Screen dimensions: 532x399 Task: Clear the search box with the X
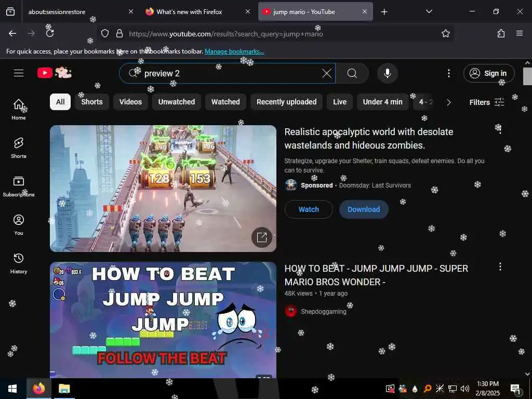point(327,73)
